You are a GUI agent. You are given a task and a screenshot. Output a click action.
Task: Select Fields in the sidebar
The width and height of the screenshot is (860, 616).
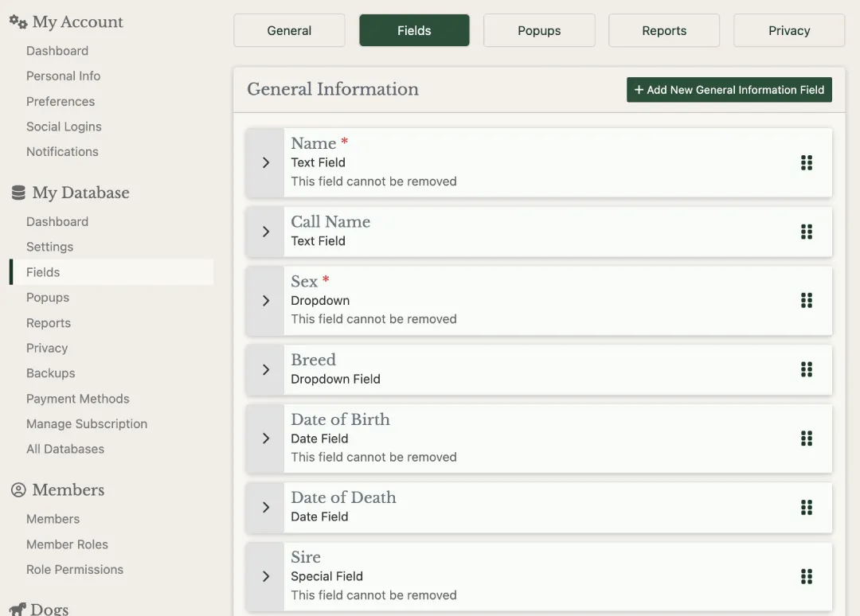tap(111, 272)
